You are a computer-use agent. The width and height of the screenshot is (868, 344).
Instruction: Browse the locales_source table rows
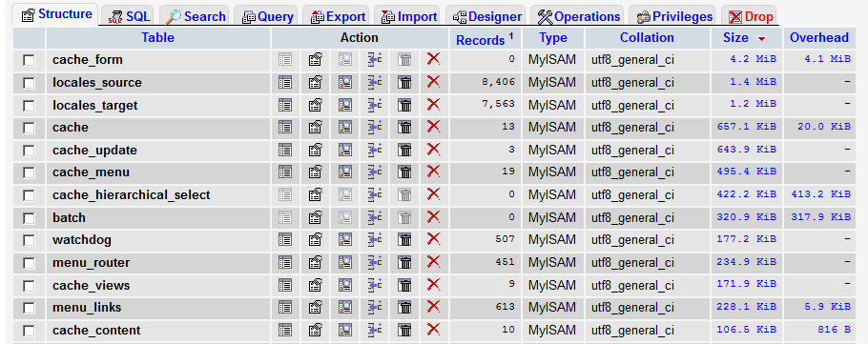[285, 82]
